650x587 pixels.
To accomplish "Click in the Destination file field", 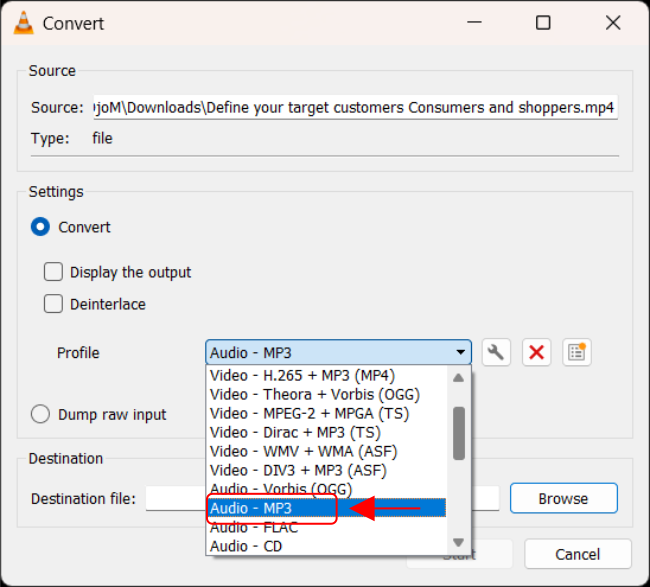I will [322, 498].
